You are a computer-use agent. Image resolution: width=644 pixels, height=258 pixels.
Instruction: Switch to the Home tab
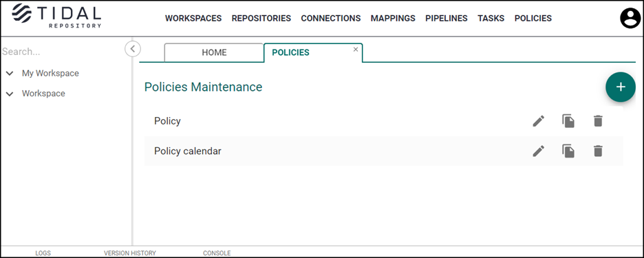214,52
